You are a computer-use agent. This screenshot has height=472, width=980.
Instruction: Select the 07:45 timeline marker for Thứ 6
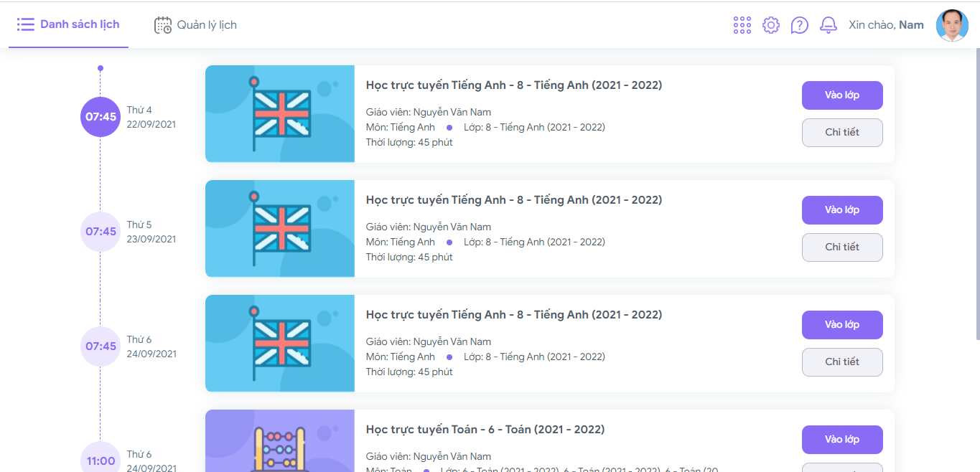point(101,346)
